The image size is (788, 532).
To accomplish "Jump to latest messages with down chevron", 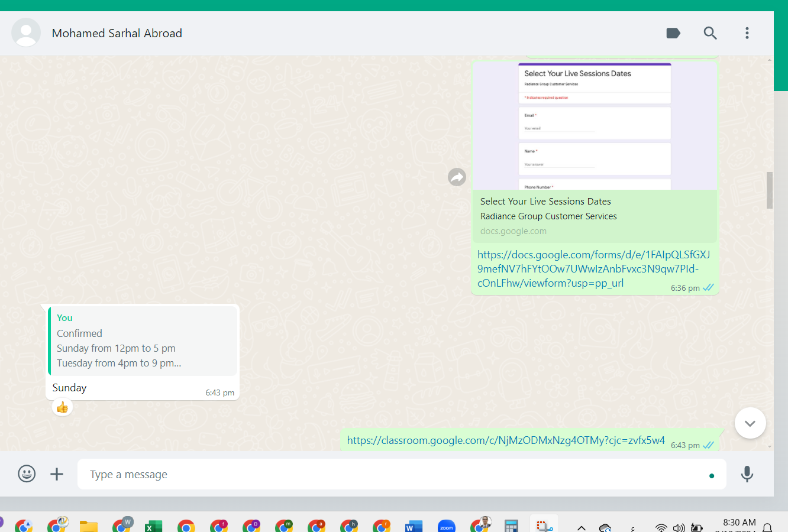I will tap(750, 423).
